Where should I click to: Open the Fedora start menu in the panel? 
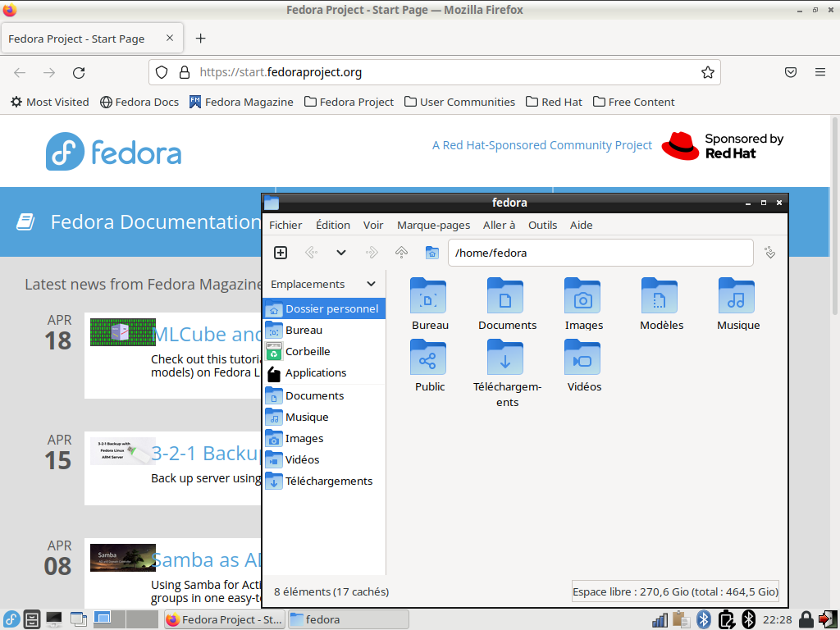click(11, 619)
